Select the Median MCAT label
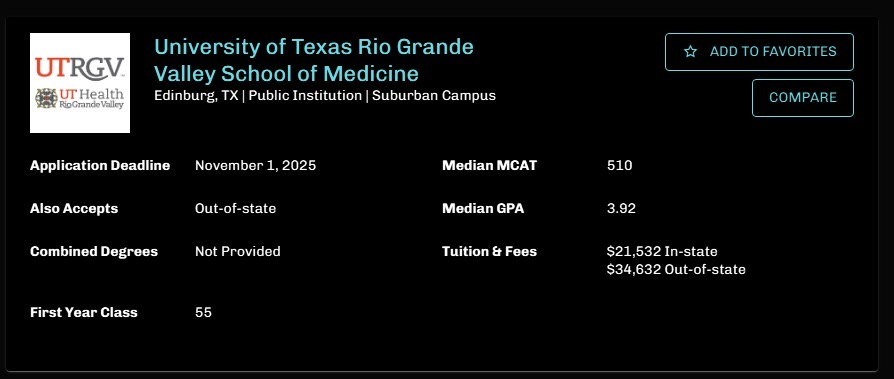 pos(489,166)
